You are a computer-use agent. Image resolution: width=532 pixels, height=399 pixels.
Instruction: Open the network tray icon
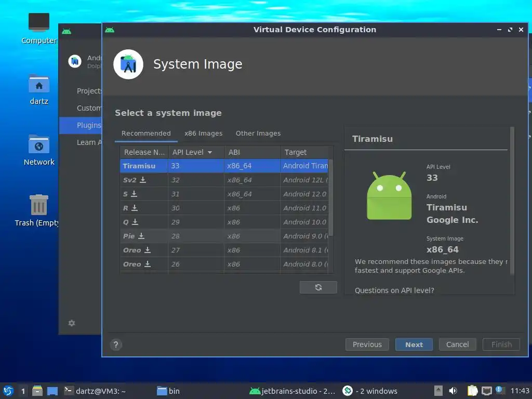486,391
